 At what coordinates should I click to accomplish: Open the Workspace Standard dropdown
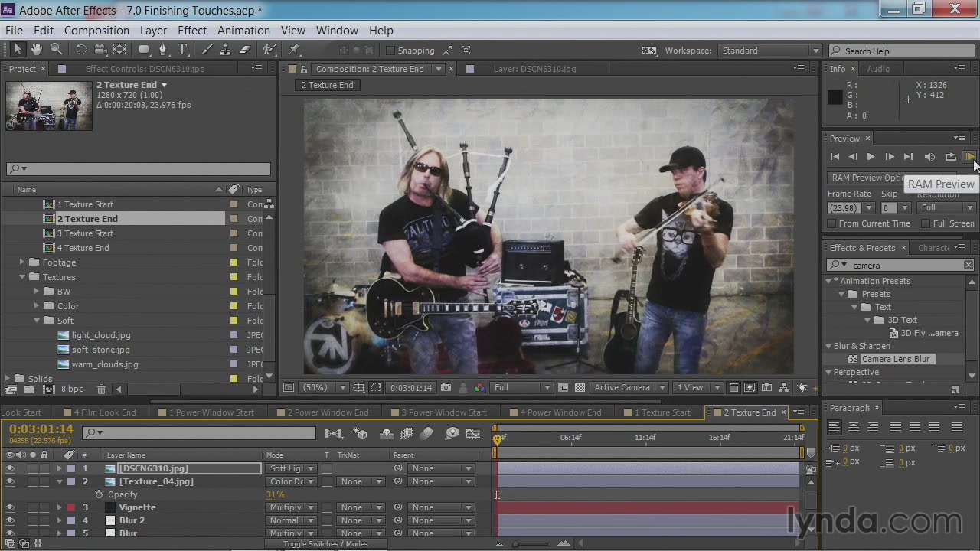point(769,51)
